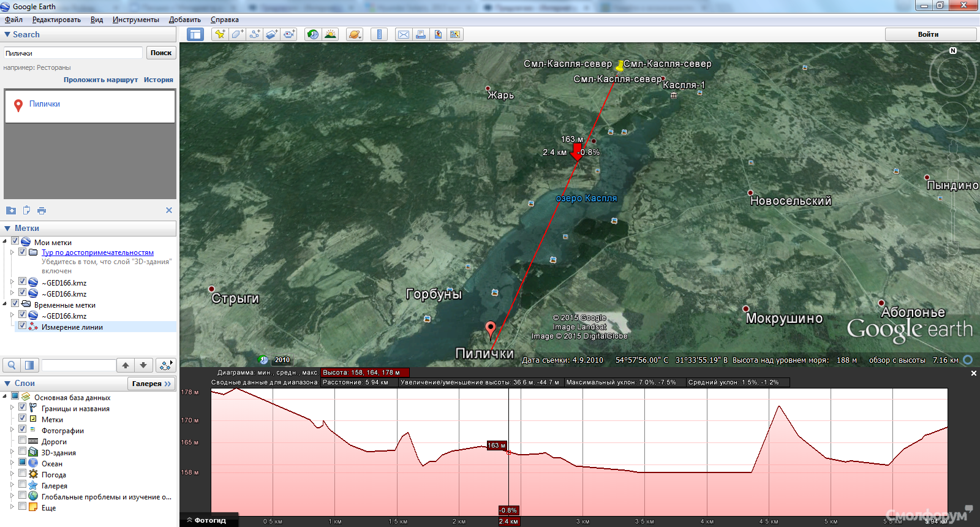Viewport: 980px width, 527px height.
Task: Expand the Тур по достопримечательностям folder
Action: pos(12,252)
